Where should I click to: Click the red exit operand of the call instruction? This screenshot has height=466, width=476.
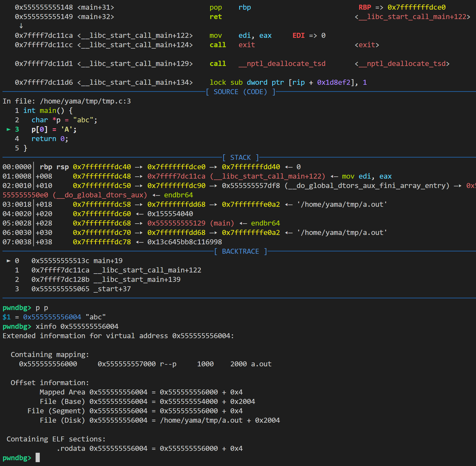247,45
